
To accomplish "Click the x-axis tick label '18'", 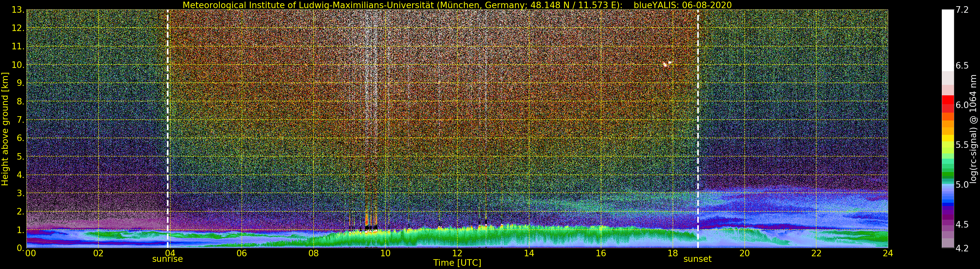I will [x=673, y=253].
